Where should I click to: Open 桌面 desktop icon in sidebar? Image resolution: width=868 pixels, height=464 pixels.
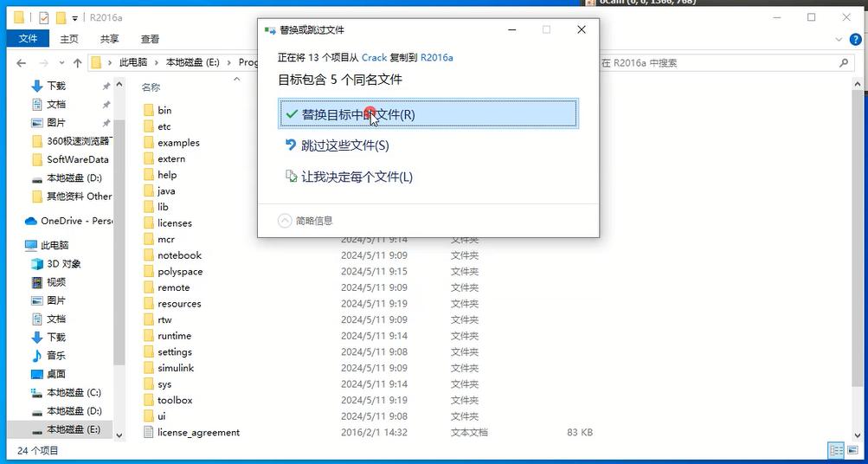click(x=37, y=374)
